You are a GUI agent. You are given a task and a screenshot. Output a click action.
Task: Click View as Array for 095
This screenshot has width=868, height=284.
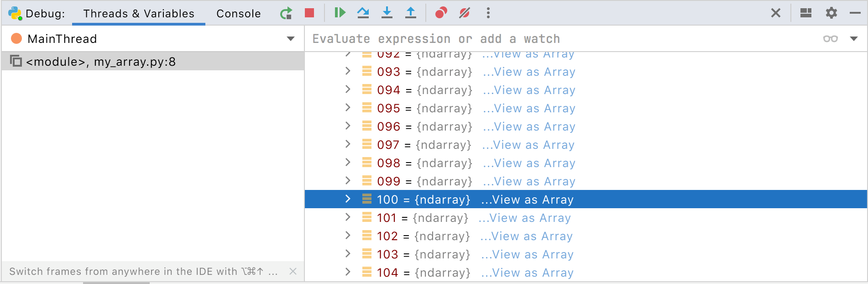529,108
